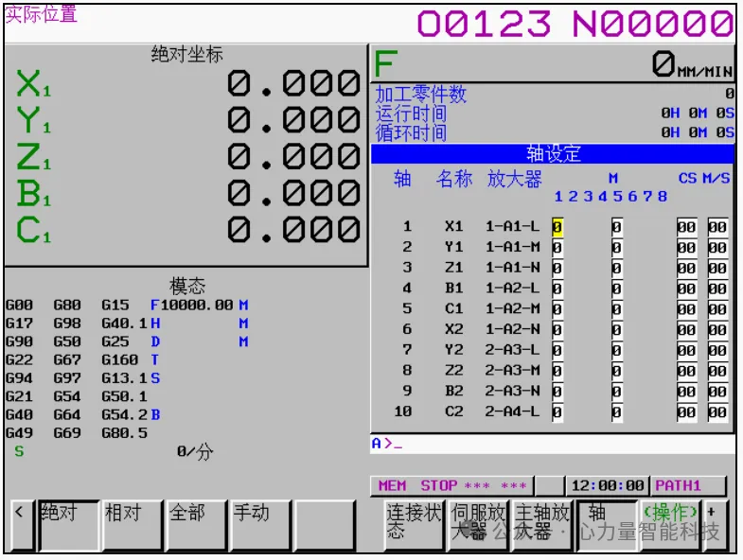
Task: Click the Y2 axis name in table
Action: pos(453,350)
